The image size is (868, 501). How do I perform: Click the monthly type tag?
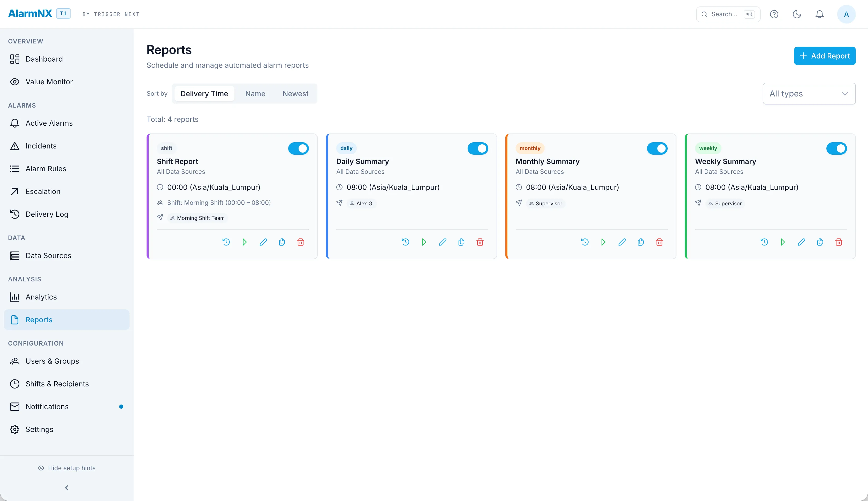(530, 148)
